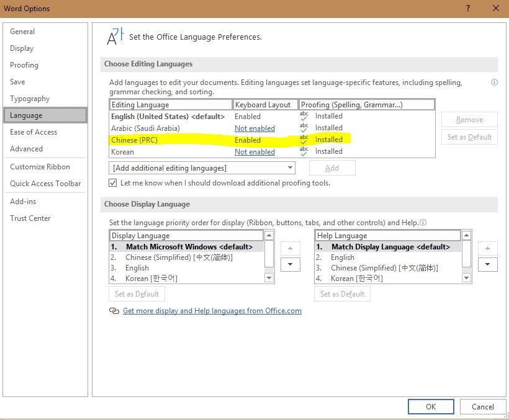Screen dimensions: 509x420
Task: Click the info icon beside editing languages description
Action: [494, 83]
